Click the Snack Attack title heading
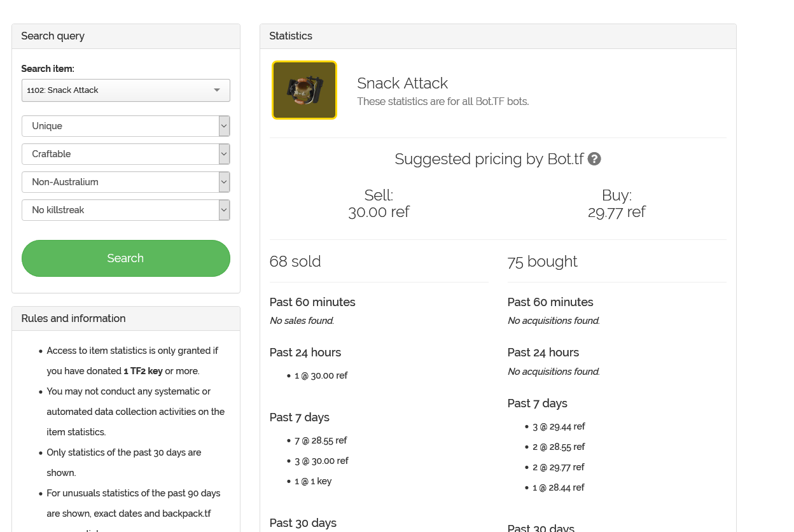The height and width of the screenshot is (532, 794). [x=402, y=83]
